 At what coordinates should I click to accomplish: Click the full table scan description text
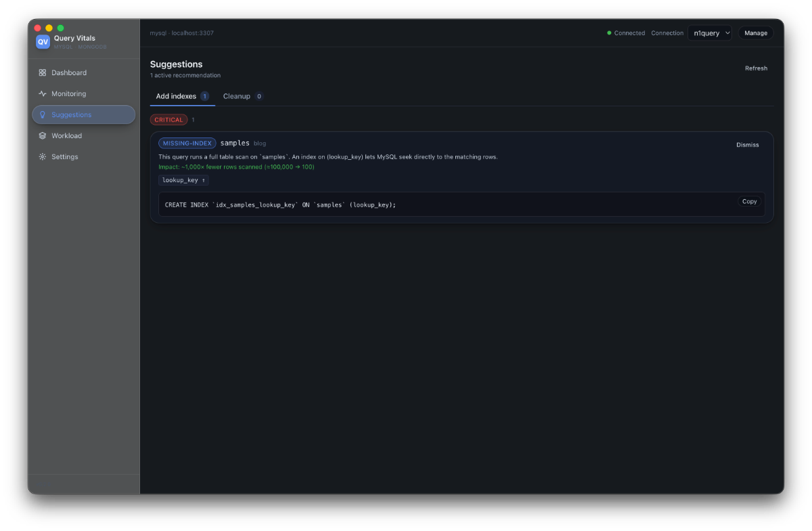click(328, 156)
